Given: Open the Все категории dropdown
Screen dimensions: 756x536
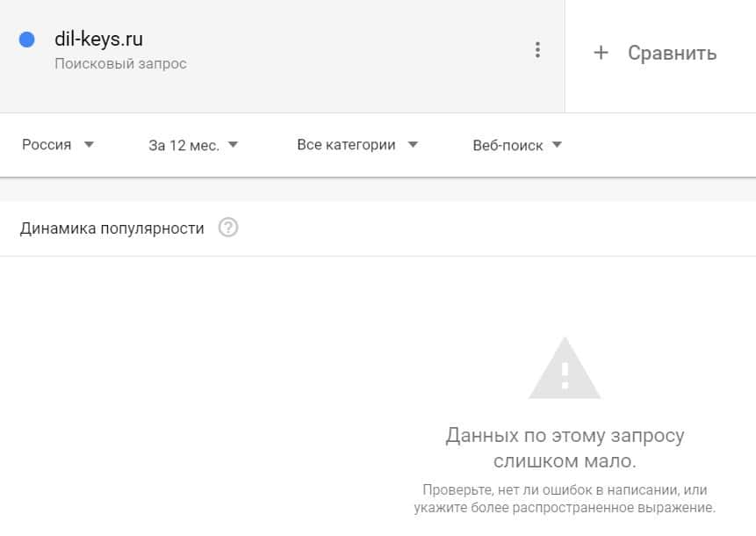Looking at the screenshot, I should [357, 145].
